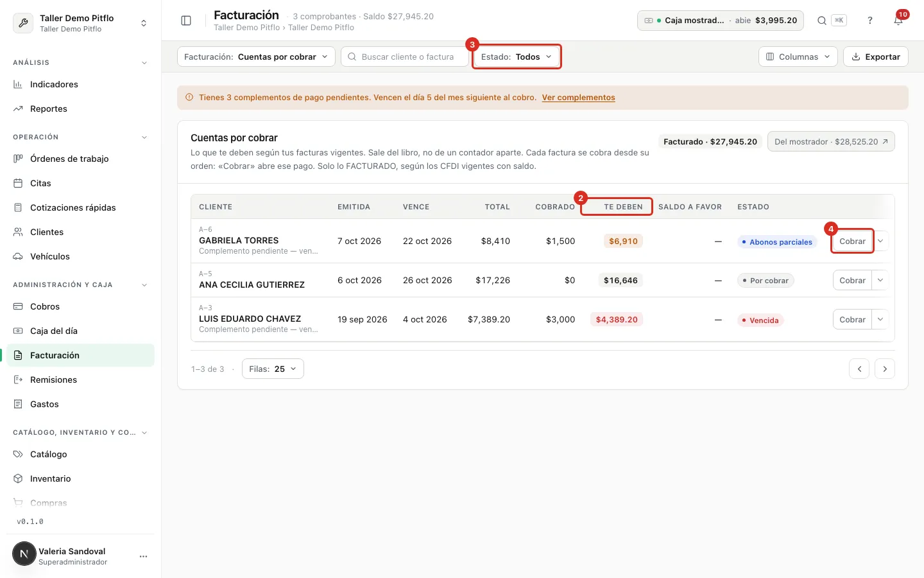Open Indicadores in sidebar

[80, 84]
